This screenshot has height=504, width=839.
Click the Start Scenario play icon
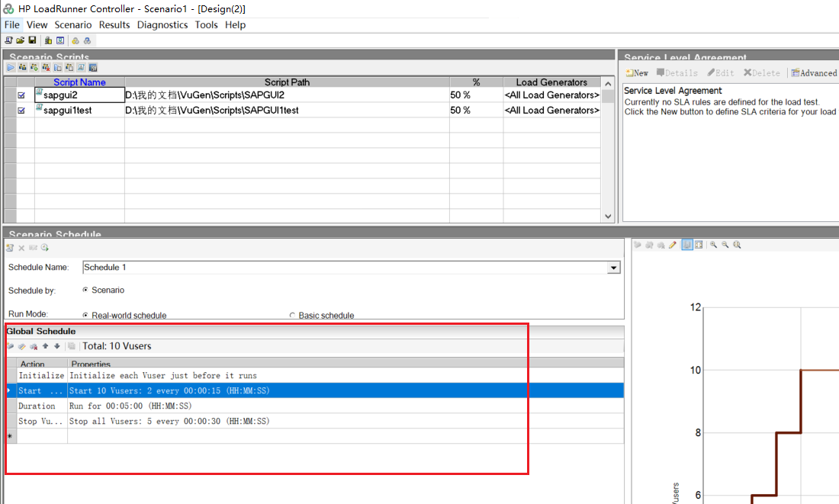(x=11, y=67)
